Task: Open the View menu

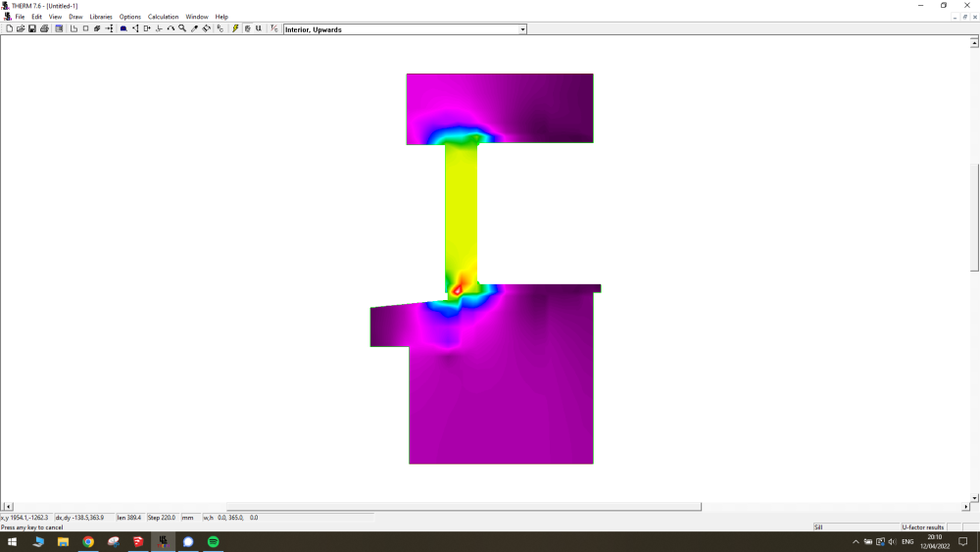Action: [55, 17]
